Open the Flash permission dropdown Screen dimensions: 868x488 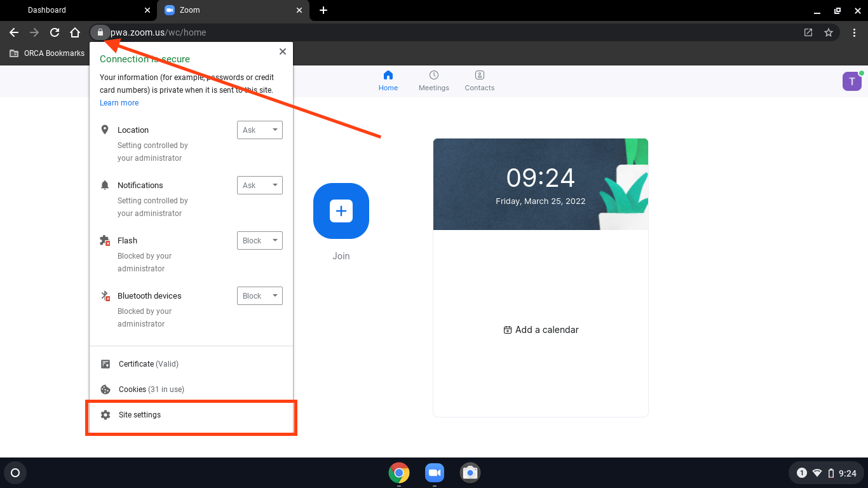click(260, 241)
